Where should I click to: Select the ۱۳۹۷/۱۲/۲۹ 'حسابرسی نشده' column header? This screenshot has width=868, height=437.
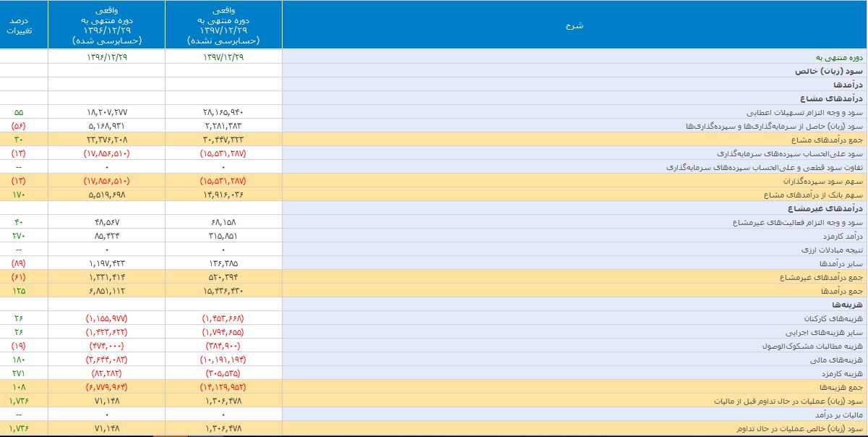pos(223,25)
